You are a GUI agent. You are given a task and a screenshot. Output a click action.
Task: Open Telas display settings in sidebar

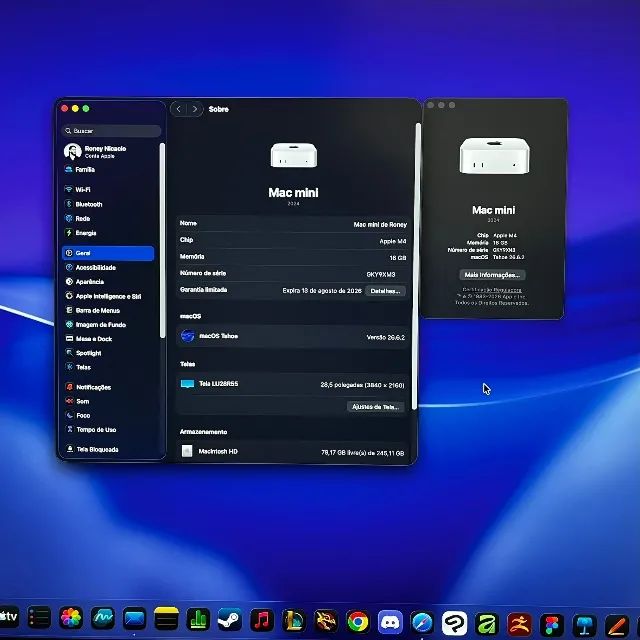click(x=108, y=367)
